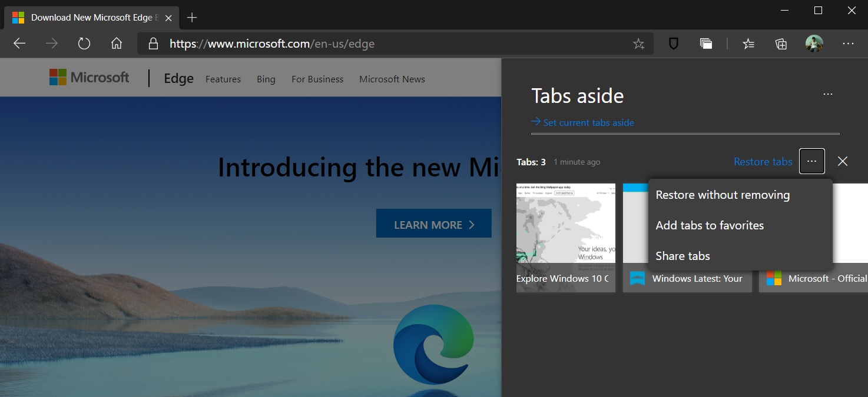
Task: Open a new tab with plus
Action: tap(191, 17)
